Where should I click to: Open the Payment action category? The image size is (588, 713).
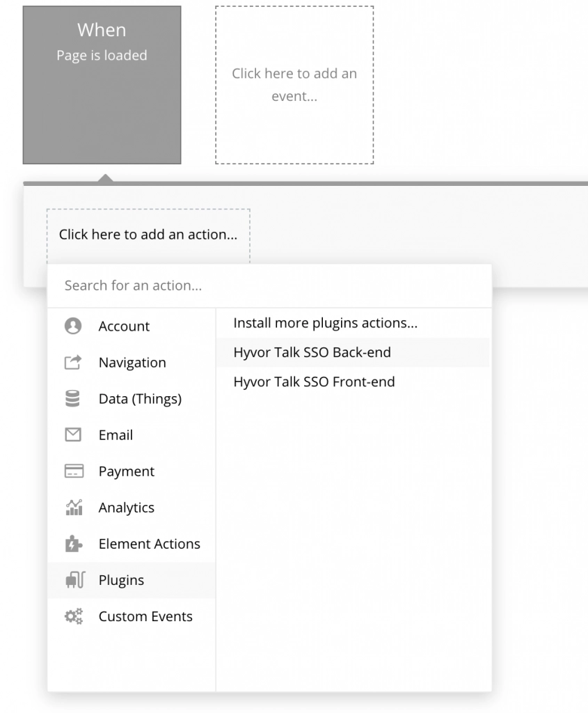pyautogui.click(x=132, y=471)
